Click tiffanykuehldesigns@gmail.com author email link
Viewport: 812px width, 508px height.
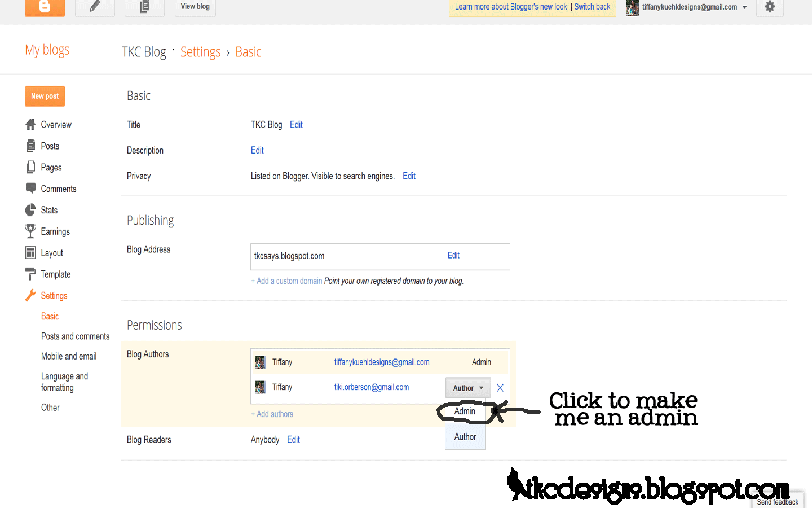pos(382,362)
